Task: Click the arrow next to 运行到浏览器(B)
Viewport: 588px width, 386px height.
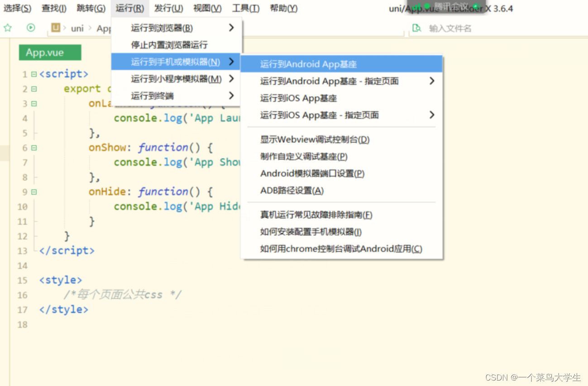Action: point(231,28)
